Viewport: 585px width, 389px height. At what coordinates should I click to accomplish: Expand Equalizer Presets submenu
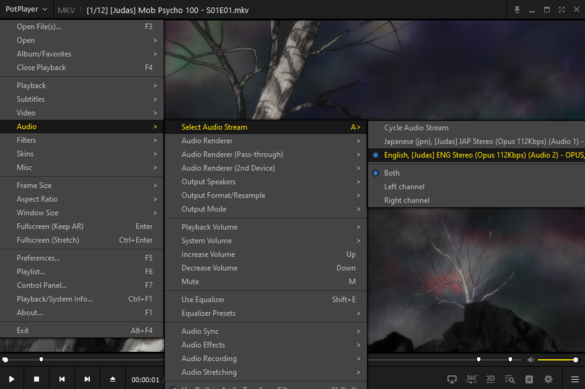266,313
